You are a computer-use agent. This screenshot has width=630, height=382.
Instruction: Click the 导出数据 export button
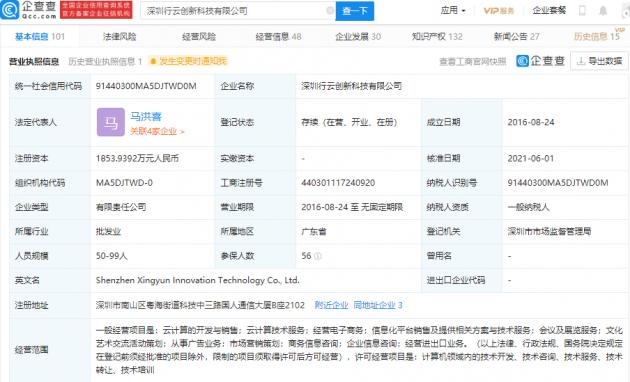click(x=599, y=61)
